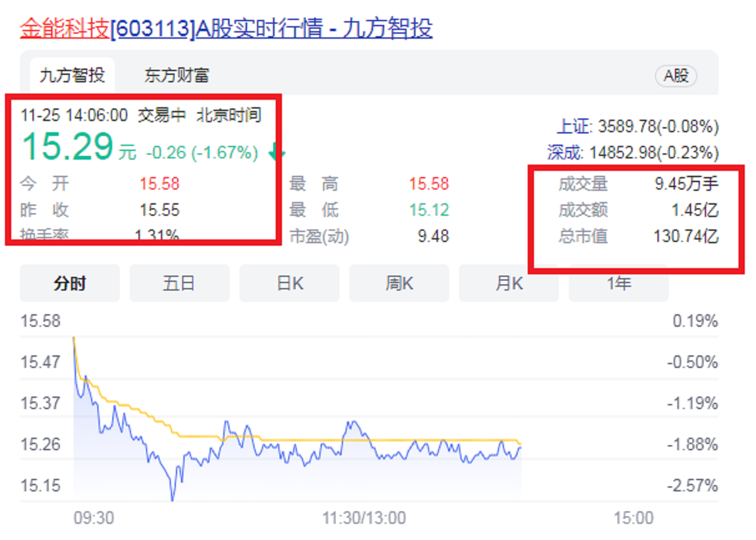The image size is (756, 540).
Task: Click the 15.37 price axis label
Action: [x=41, y=403]
